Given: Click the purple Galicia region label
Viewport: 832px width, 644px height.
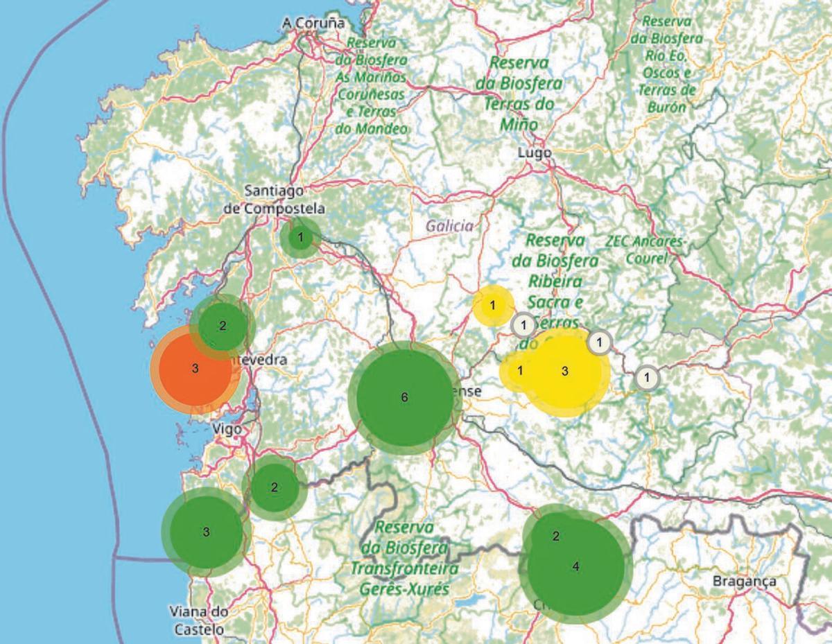Looking at the screenshot, I should (x=449, y=225).
